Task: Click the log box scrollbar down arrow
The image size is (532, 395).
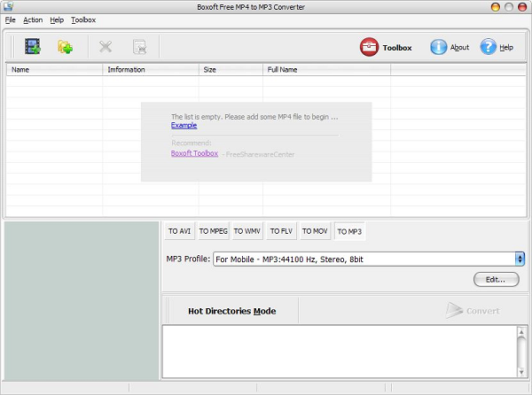Action: click(x=521, y=372)
